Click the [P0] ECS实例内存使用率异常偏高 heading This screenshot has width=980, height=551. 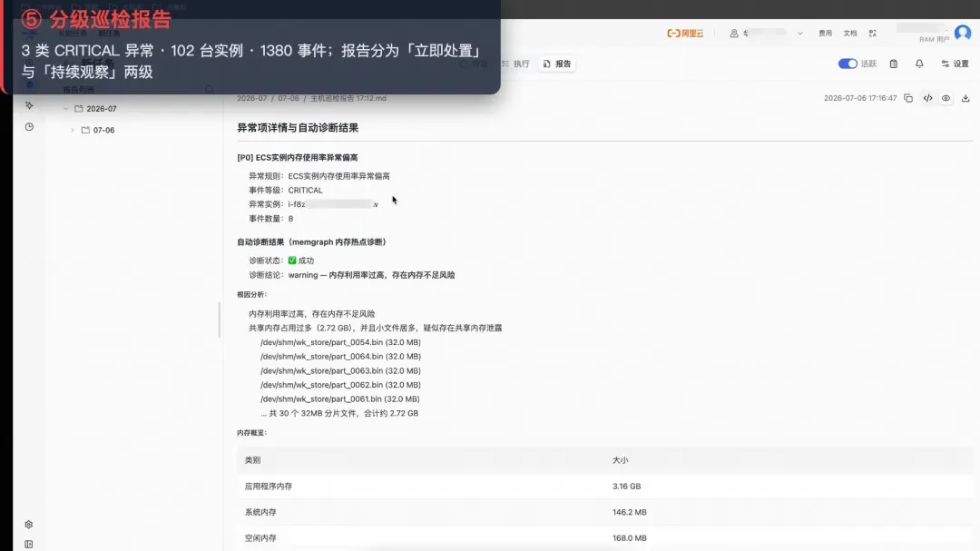point(298,158)
